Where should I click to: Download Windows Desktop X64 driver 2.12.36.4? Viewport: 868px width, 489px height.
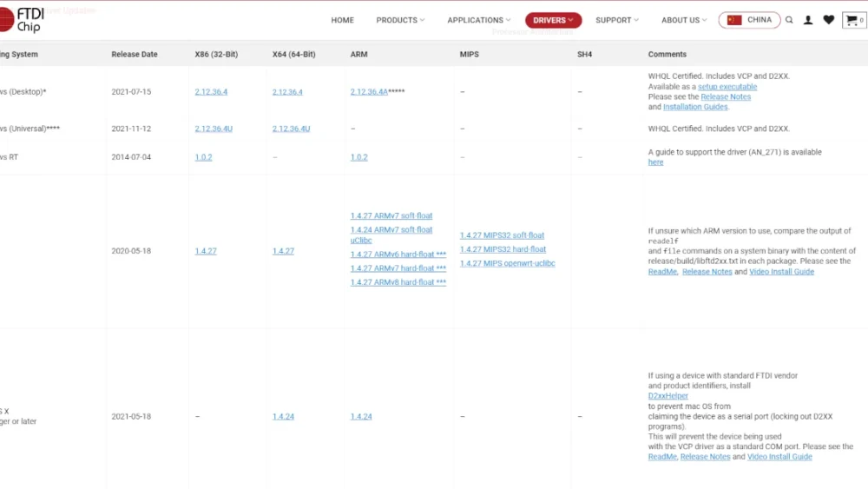[x=287, y=92]
